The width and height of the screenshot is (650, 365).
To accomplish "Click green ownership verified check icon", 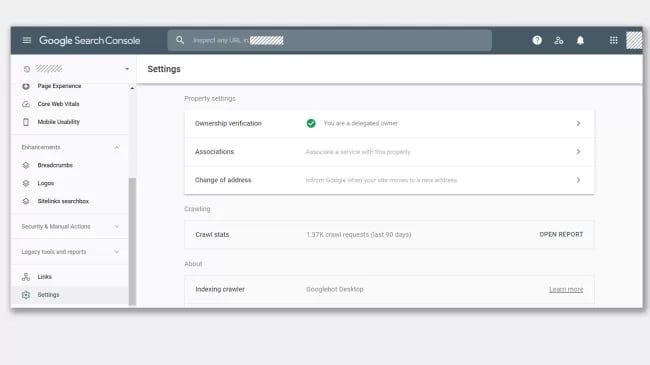I will (311, 123).
